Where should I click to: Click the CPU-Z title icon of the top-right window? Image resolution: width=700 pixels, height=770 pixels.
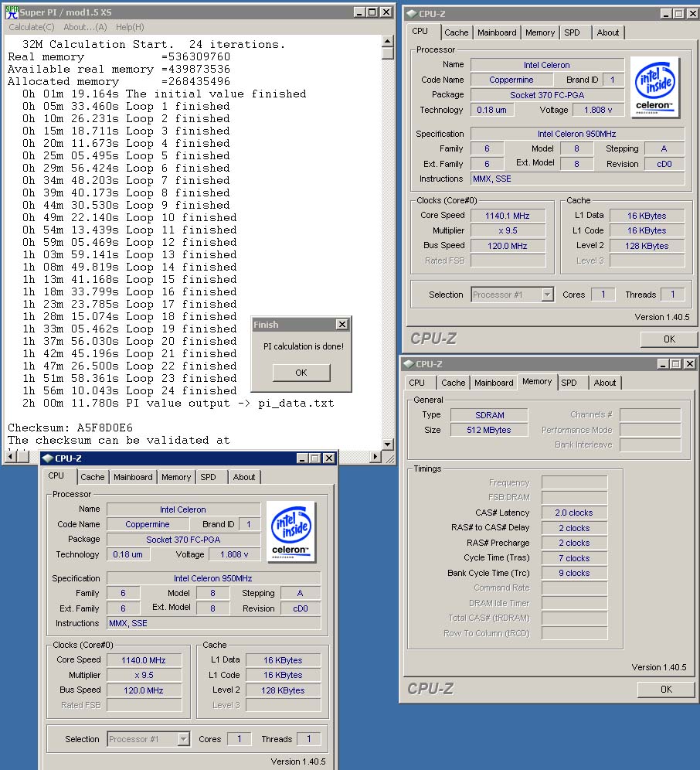pos(411,14)
